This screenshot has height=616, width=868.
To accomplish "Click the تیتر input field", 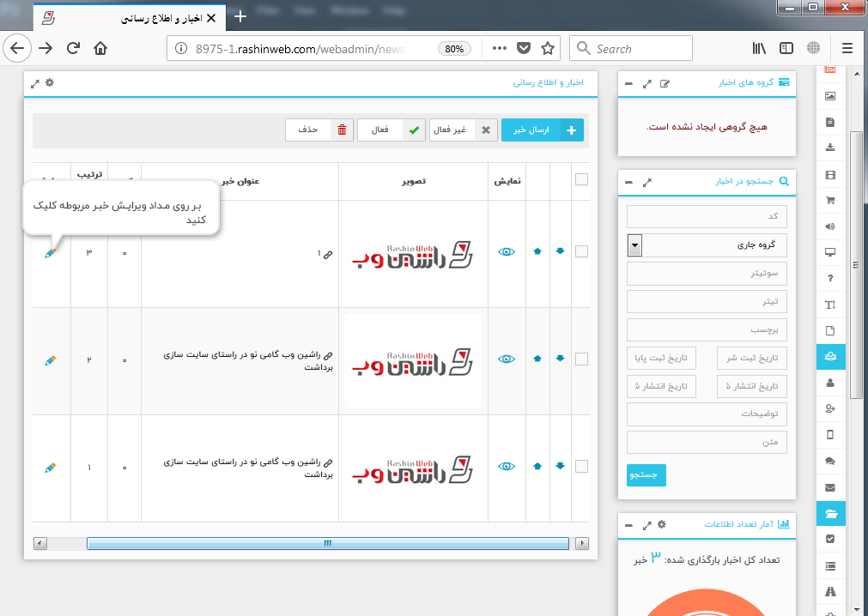I will pos(707,301).
